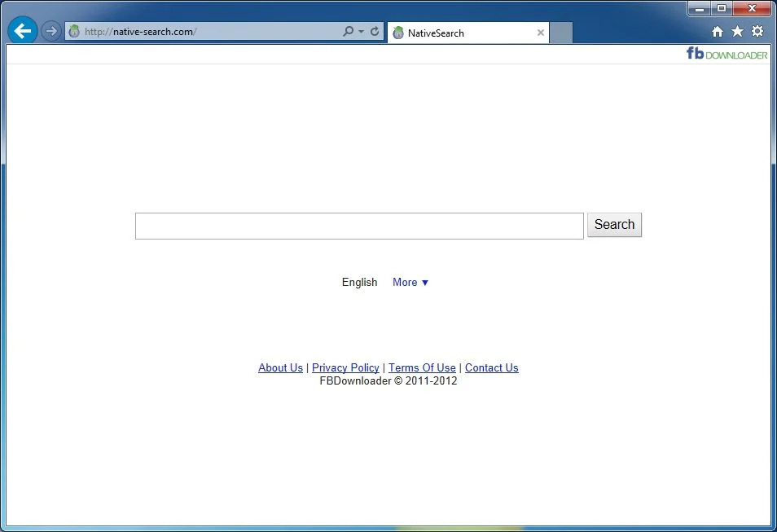Focus the main search text box
Image resolution: width=777 pixels, height=532 pixels.
(359, 226)
